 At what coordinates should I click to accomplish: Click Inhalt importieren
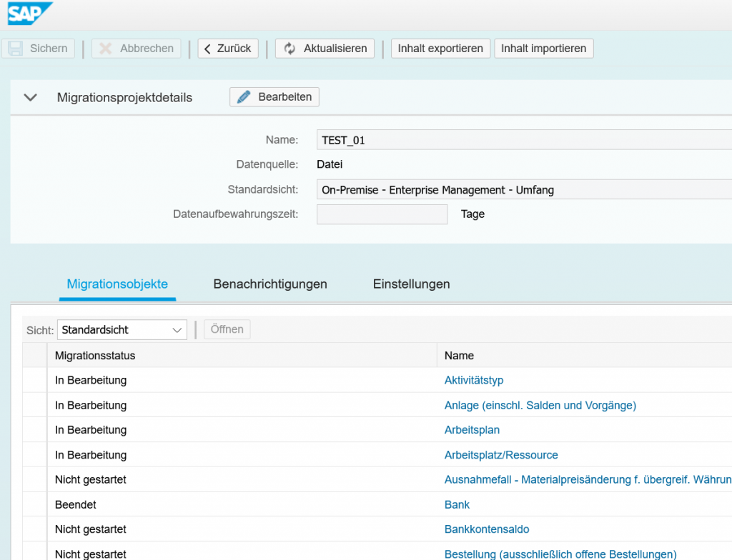(543, 48)
